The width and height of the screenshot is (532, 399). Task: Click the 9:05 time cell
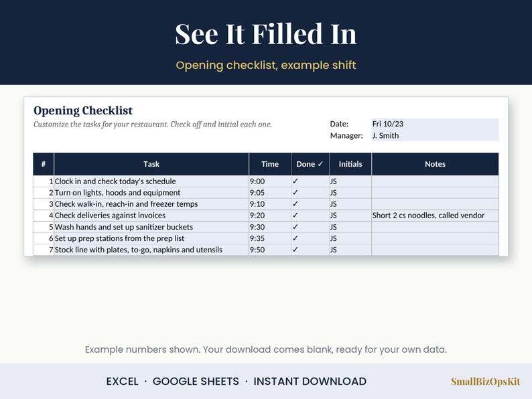click(x=270, y=193)
